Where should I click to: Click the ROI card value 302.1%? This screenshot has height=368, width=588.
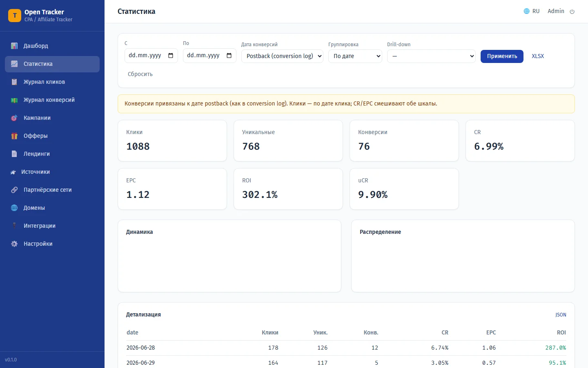pos(260,195)
